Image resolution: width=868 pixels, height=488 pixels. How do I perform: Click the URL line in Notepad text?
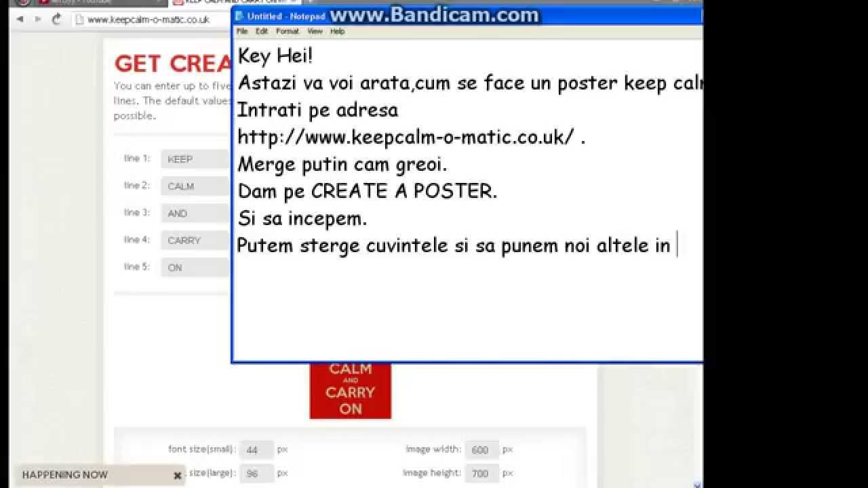pos(411,137)
